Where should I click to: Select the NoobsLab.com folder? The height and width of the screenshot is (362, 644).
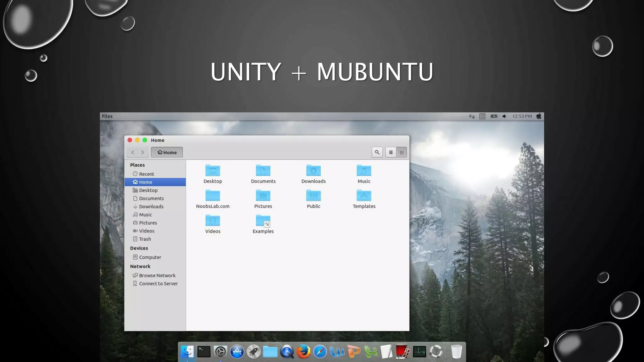coord(213,199)
